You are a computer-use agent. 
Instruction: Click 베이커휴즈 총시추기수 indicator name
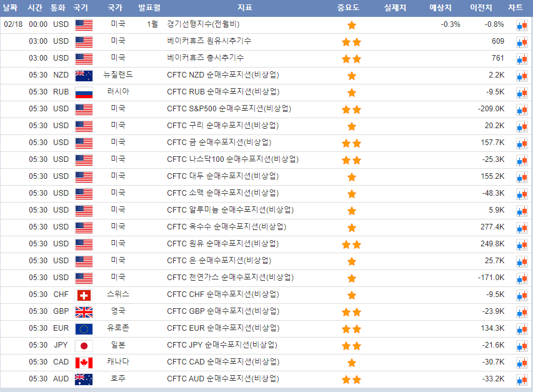point(206,58)
